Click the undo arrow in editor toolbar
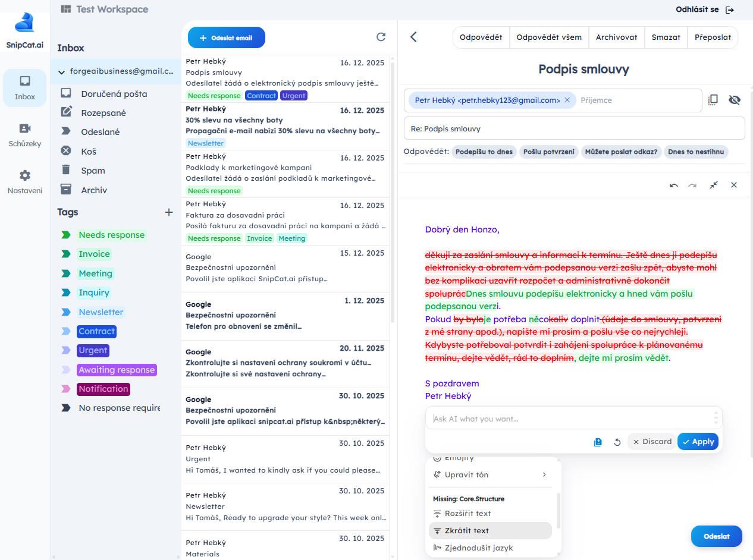753x560 pixels. 673,185
